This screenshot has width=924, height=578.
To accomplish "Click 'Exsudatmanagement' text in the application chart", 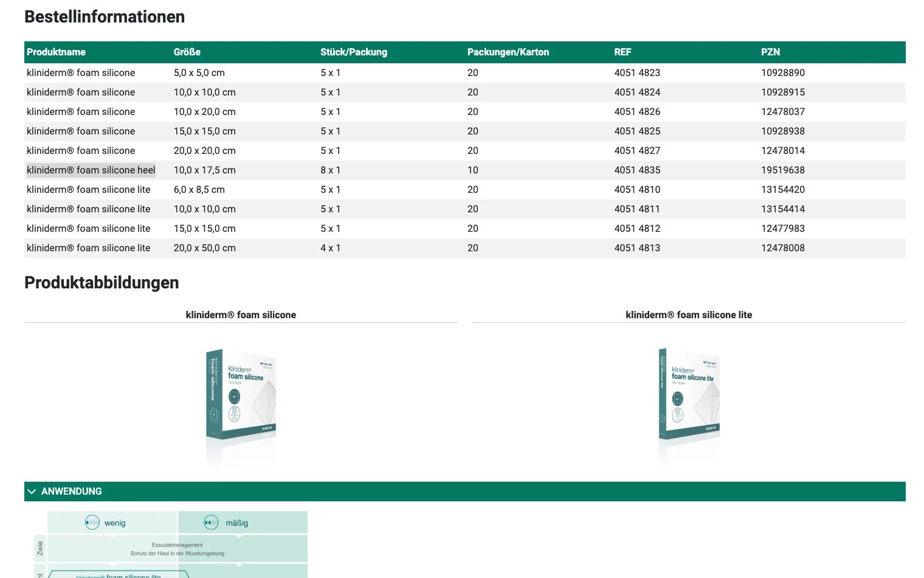I will pyautogui.click(x=178, y=545).
